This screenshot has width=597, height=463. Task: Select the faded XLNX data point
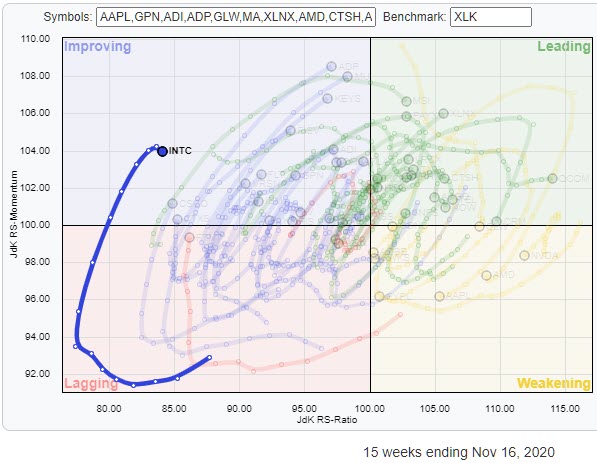[444, 113]
